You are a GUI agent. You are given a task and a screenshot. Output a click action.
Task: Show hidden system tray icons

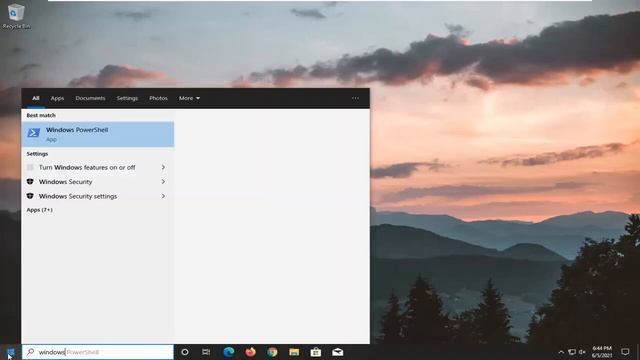tap(561, 352)
